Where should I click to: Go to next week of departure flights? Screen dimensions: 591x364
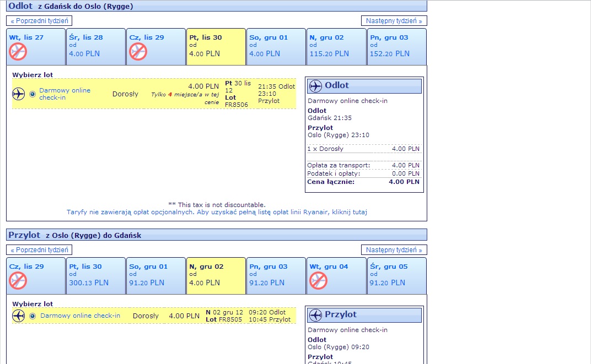point(394,21)
